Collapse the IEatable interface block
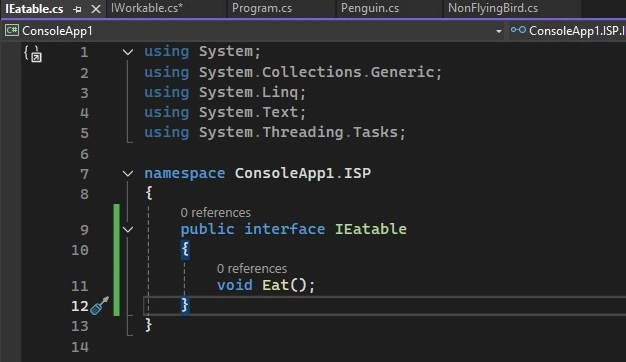 (128, 229)
